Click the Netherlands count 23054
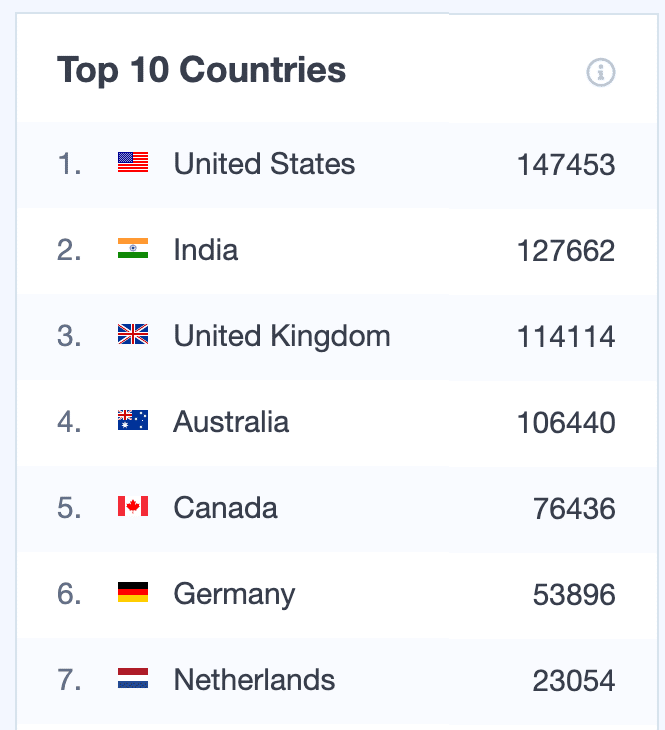 (574, 681)
